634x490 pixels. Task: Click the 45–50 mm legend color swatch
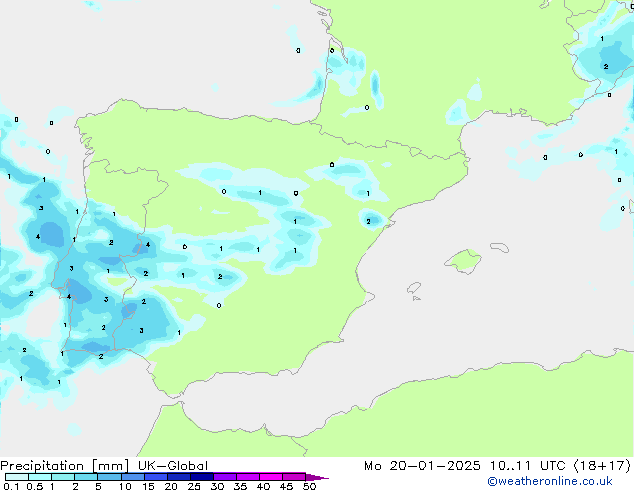click(x=294, y=477)
